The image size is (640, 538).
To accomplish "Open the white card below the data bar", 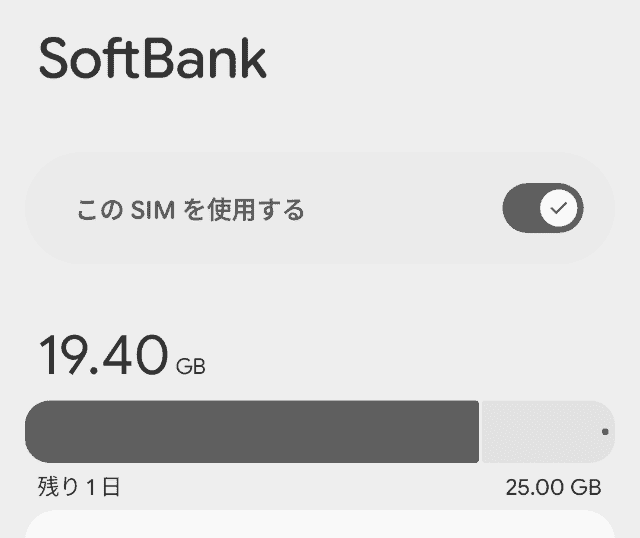I will [320, 525].
